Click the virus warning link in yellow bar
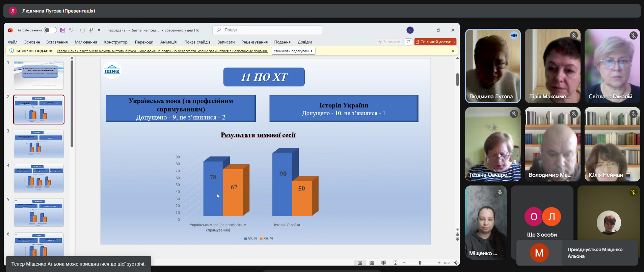 click(162, 51)
